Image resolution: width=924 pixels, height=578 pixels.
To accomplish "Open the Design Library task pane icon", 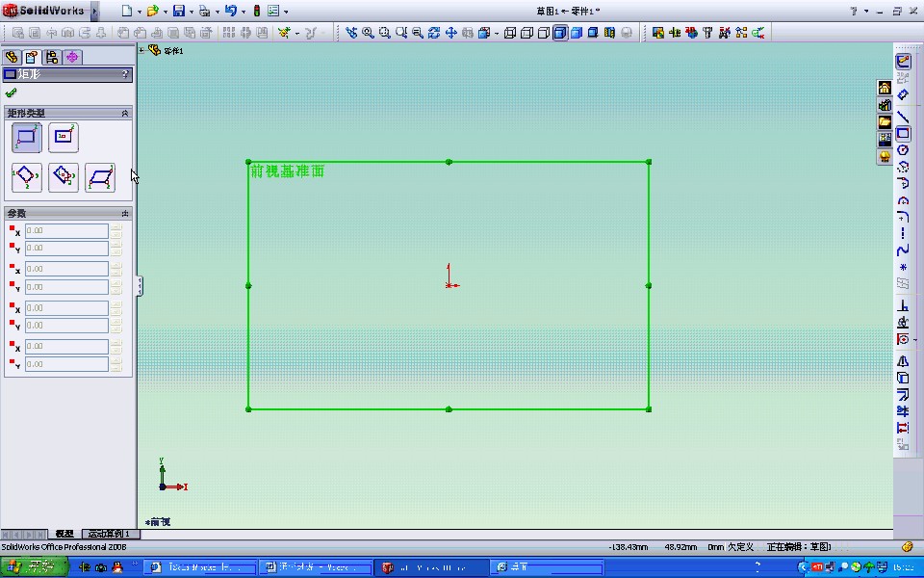I will pos(885,105).
